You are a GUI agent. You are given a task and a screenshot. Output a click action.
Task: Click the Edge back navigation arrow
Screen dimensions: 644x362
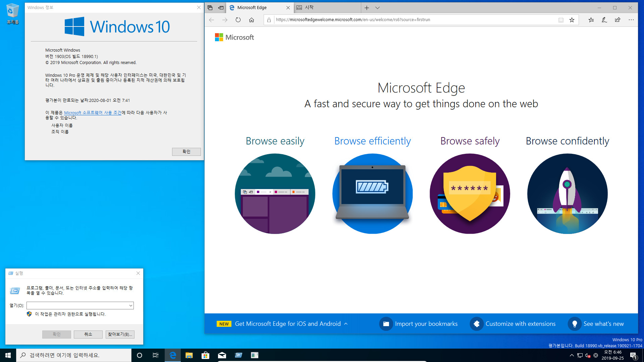(x=211, y=20)
